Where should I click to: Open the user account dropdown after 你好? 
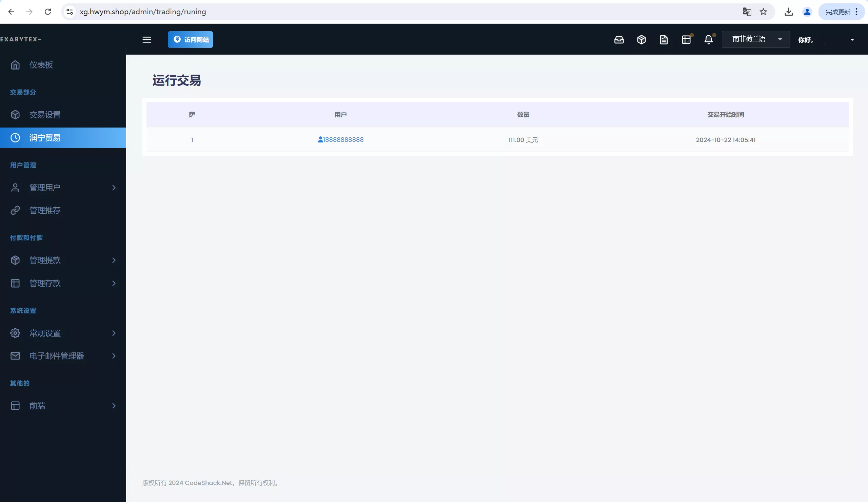852,40
